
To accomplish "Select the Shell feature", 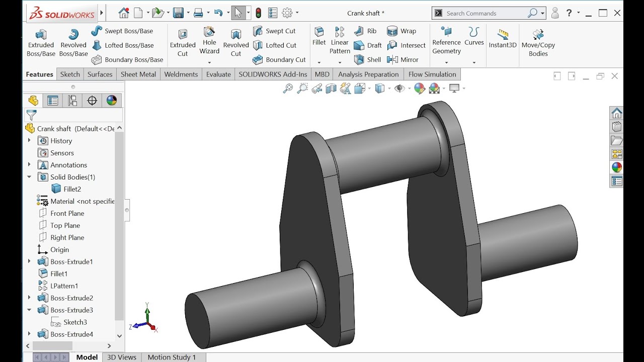I will pos(368,59).
